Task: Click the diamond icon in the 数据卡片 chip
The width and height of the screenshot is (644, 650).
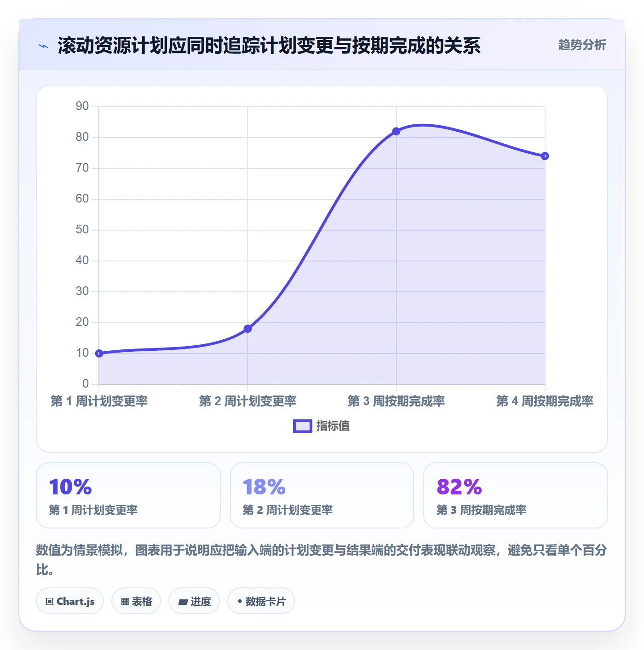Action: [x=240, y=601]
